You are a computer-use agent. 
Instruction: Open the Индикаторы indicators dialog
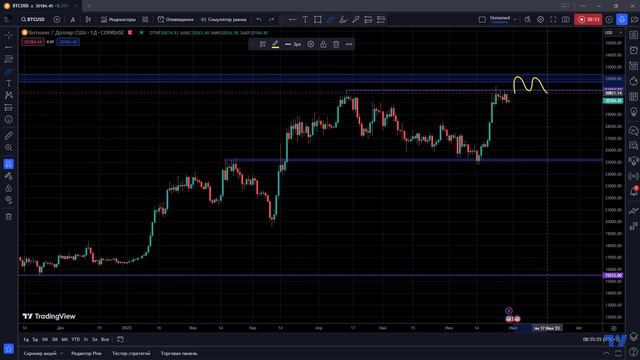[x=118, y=20]
